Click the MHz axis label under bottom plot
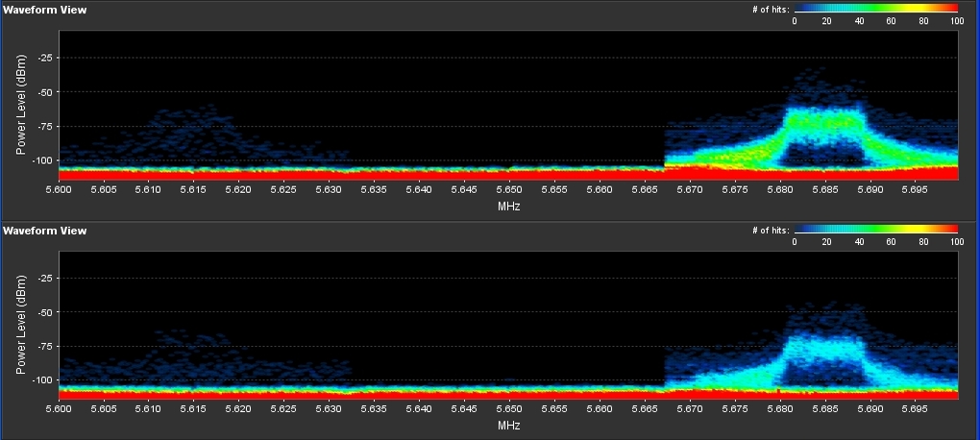This screenshot has width=980, height=440. (509, 425)
